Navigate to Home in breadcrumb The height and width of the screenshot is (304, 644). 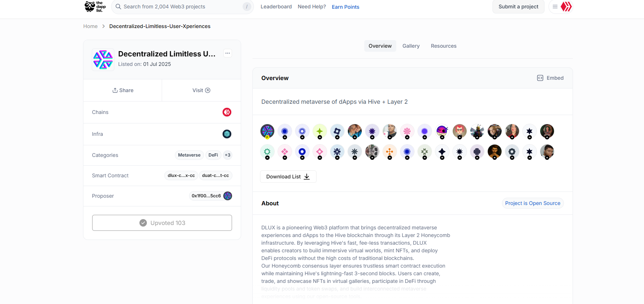(x=90, y=26)
